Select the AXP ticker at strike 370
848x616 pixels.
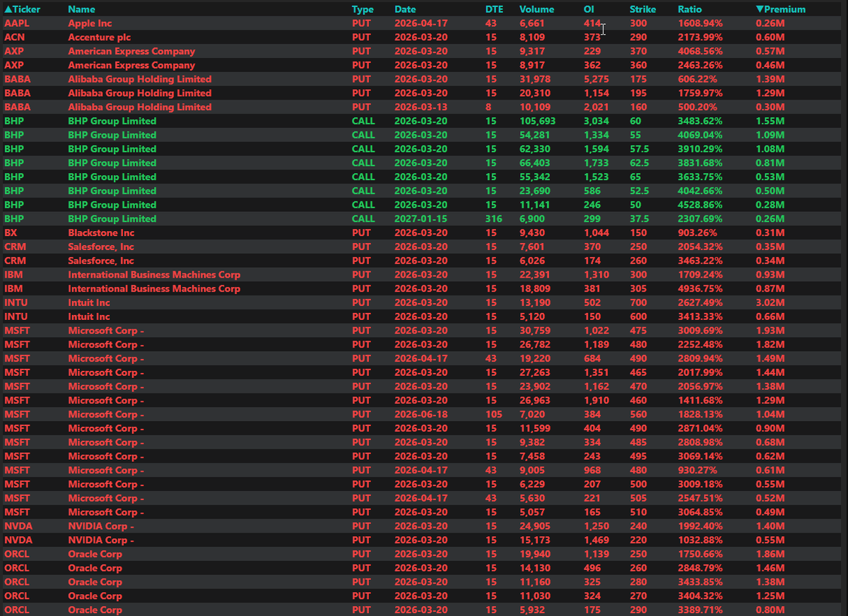coord(14,52)
